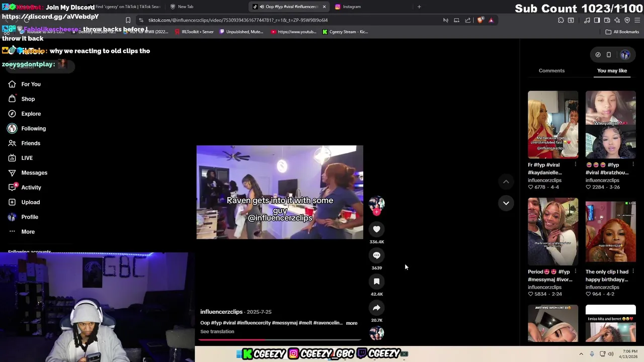This screenshot has width=644, height=362.
Task: Click the browser bookmark icon by address bar
Action: [x=128, y=20]
